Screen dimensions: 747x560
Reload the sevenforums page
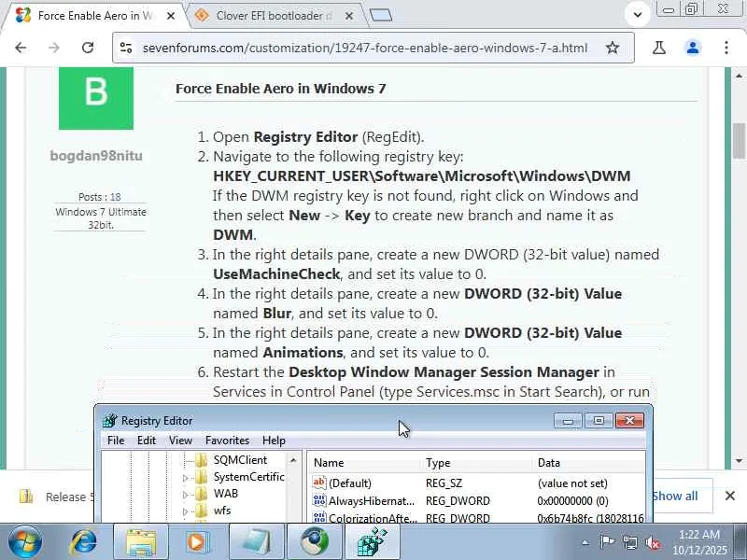88,48
